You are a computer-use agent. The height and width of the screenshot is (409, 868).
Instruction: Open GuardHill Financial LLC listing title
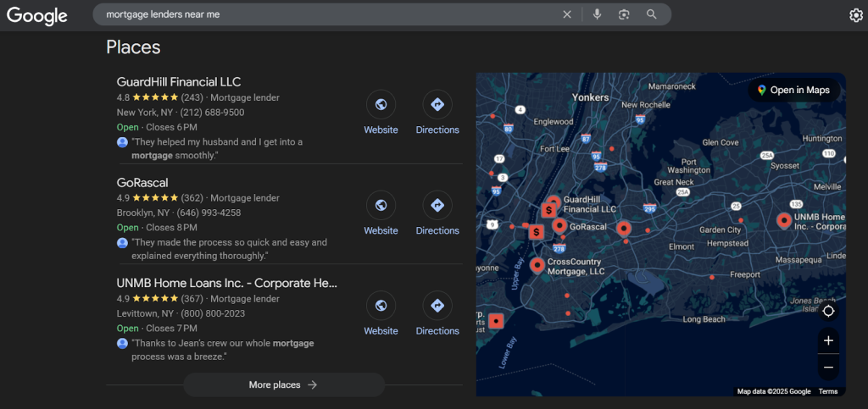(x=179, y=82)
